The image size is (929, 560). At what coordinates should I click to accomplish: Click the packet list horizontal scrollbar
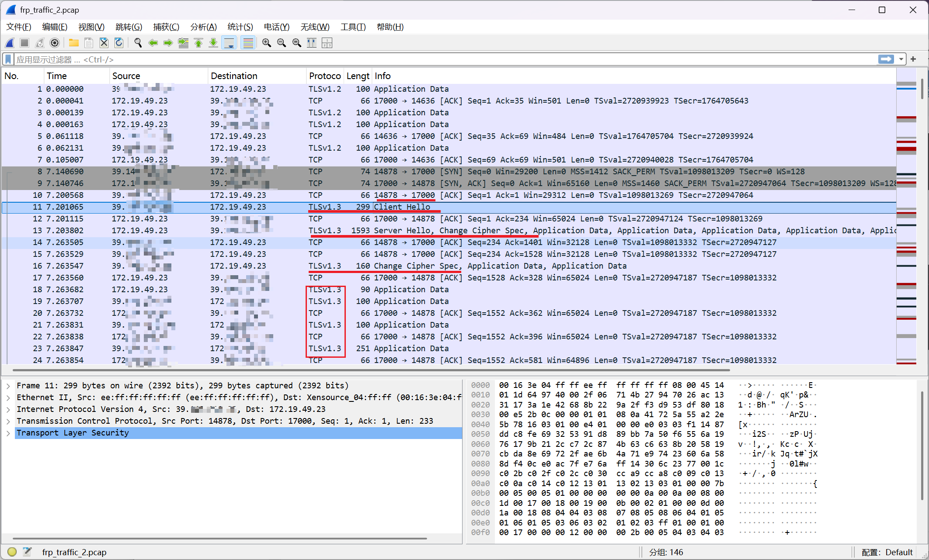[372, 370]
